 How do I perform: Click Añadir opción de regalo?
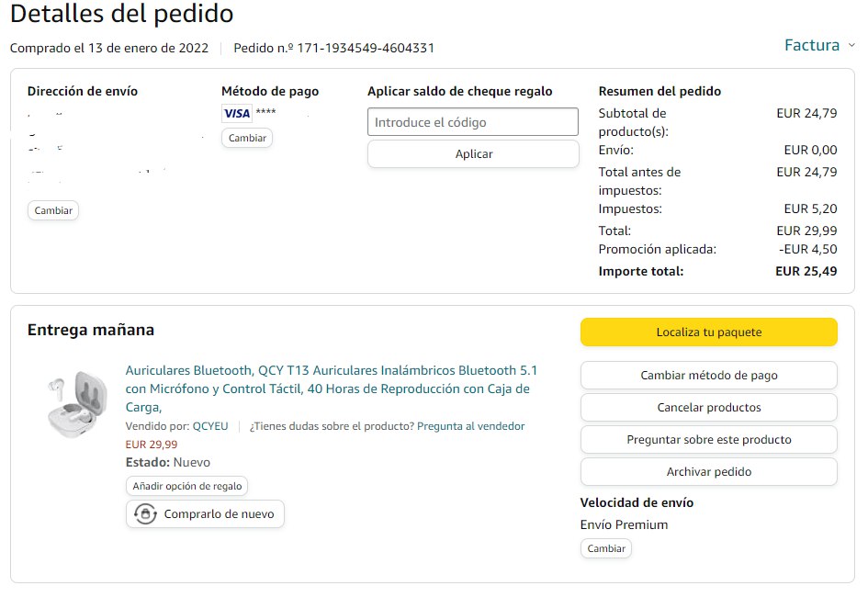click(187, 486)
